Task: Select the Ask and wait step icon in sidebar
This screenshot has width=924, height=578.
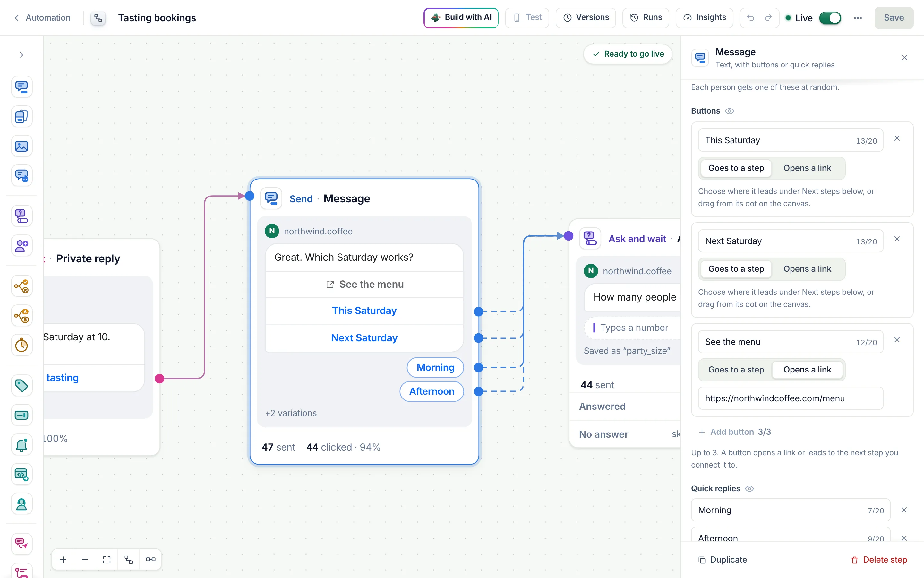Action: 21,216
